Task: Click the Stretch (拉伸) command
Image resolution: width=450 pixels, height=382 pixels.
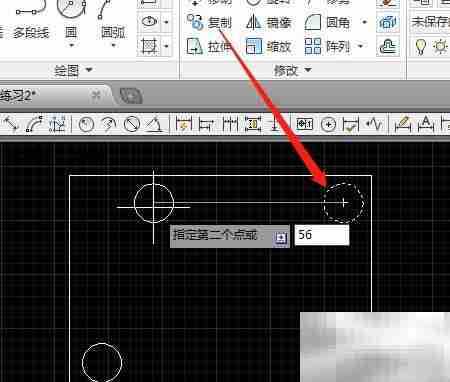Action: (x=209, y=46)
